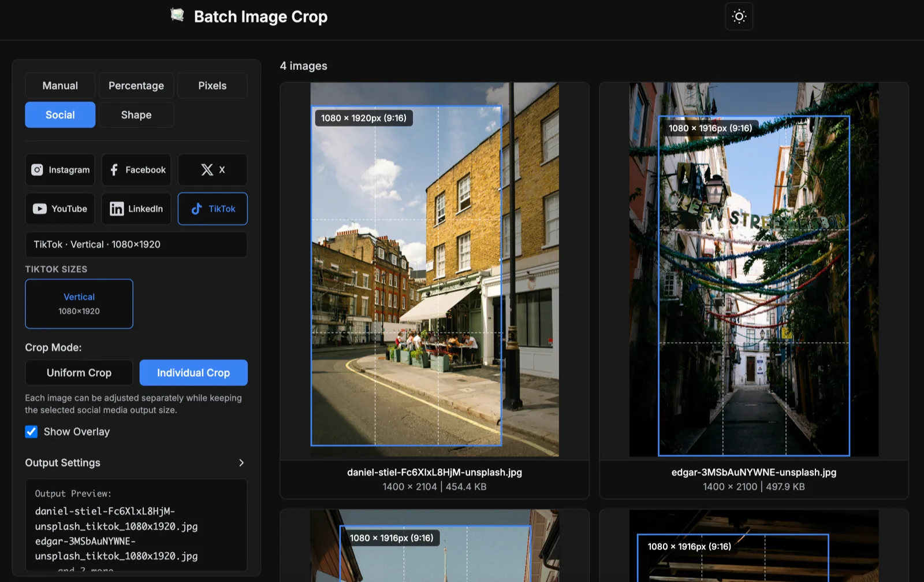This screenshot has width=924, height=582.
Task: Click the edgar Green Street alley thumbnail
Action: click(754, 269)
